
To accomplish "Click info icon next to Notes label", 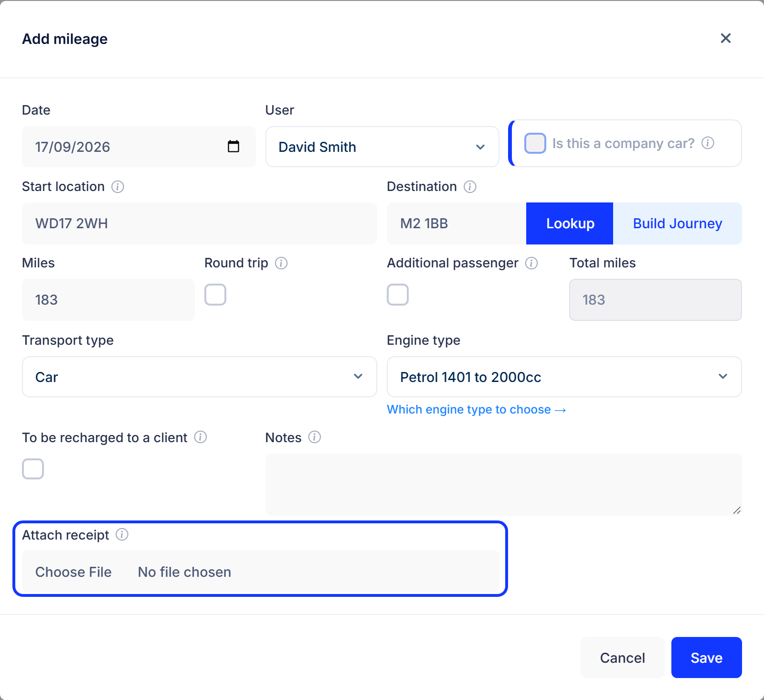I will (315, 437).
